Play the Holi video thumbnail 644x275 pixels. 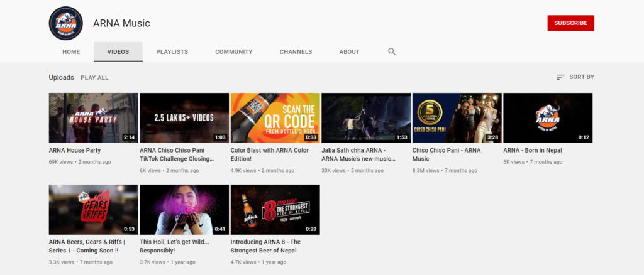[x=184, y=209]
